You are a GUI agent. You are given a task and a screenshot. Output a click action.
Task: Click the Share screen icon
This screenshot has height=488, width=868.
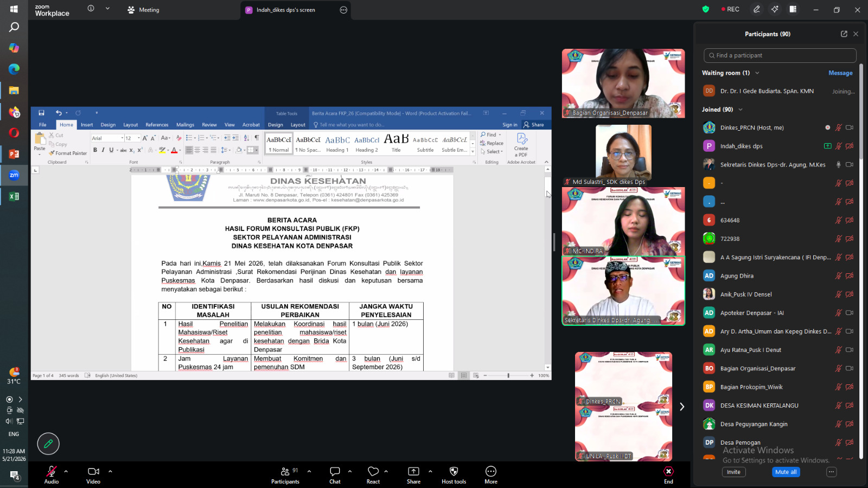(413, 471)
